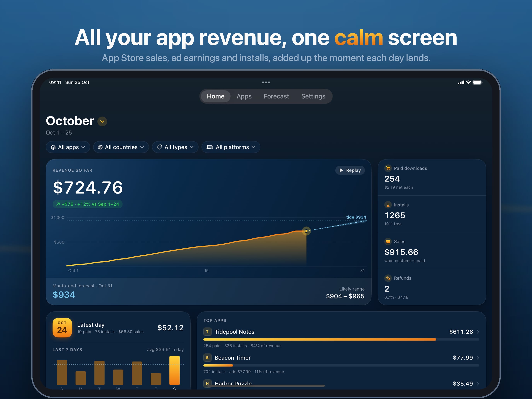Play the revenue Replay button
Image resolution: width=532 pixels, height=399 pixels.
coord(350,170)
